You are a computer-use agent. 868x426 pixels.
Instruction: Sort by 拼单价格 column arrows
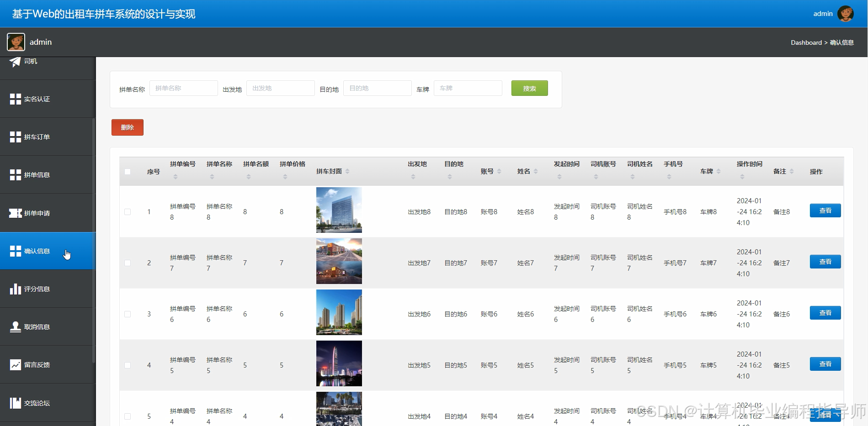coord(285,177)
